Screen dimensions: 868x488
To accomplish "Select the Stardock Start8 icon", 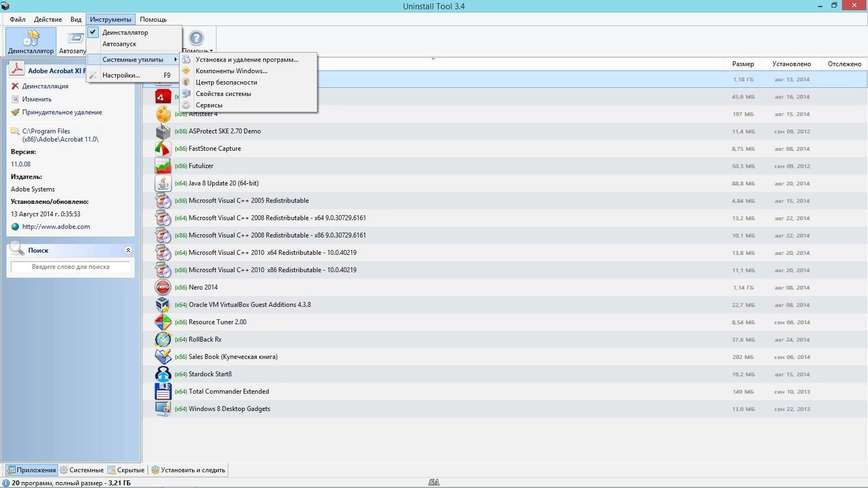I will coord(163,374).
